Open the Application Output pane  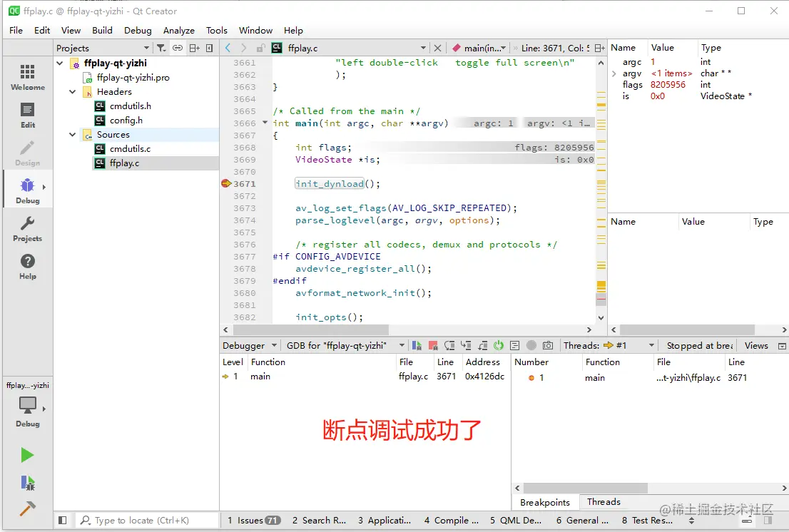pyautogui.click(x=385, y=521)
